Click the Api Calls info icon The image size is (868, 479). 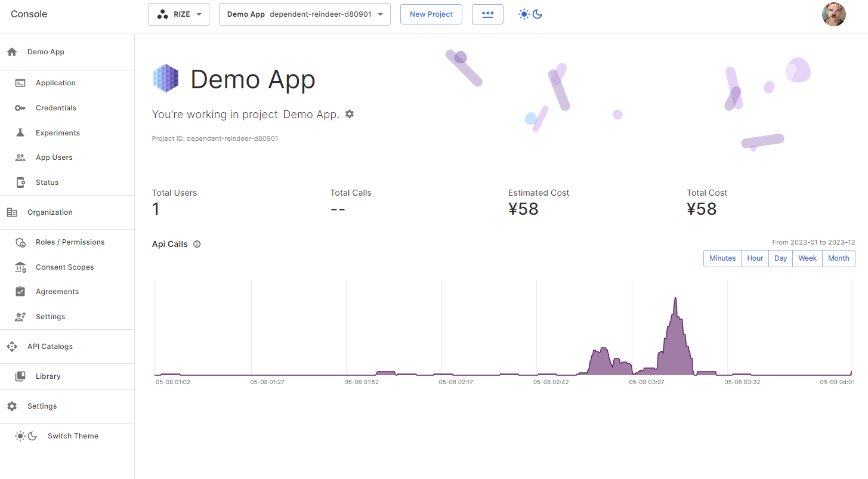197,244
